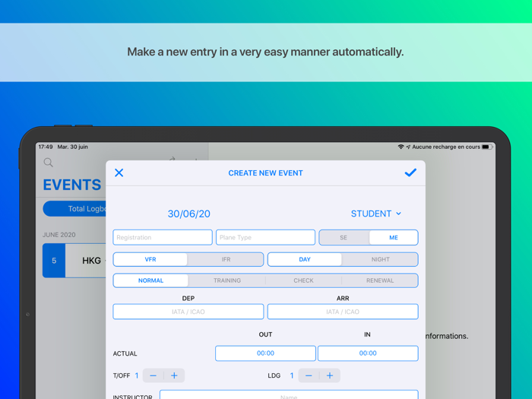Select ME engine type

393,237
